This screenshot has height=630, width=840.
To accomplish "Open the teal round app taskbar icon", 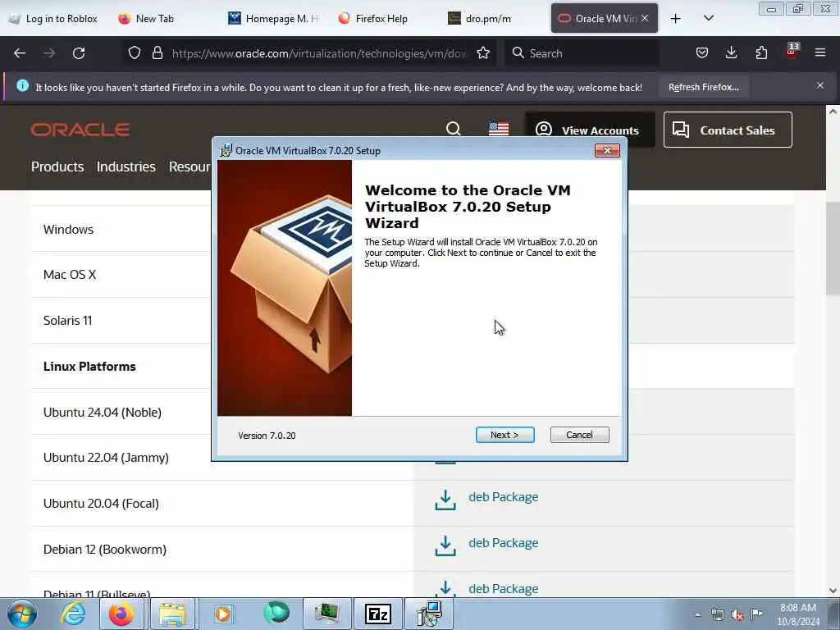I will point(276,614).
